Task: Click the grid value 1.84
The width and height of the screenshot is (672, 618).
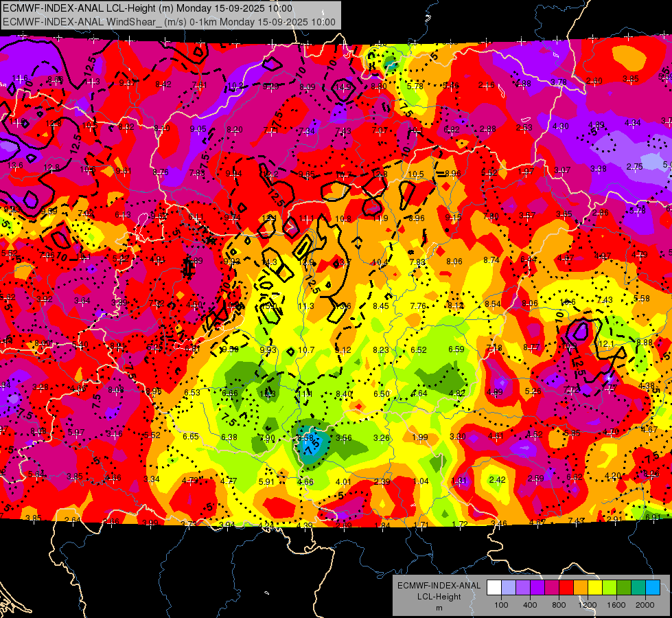Action: [x=382, y=525]
